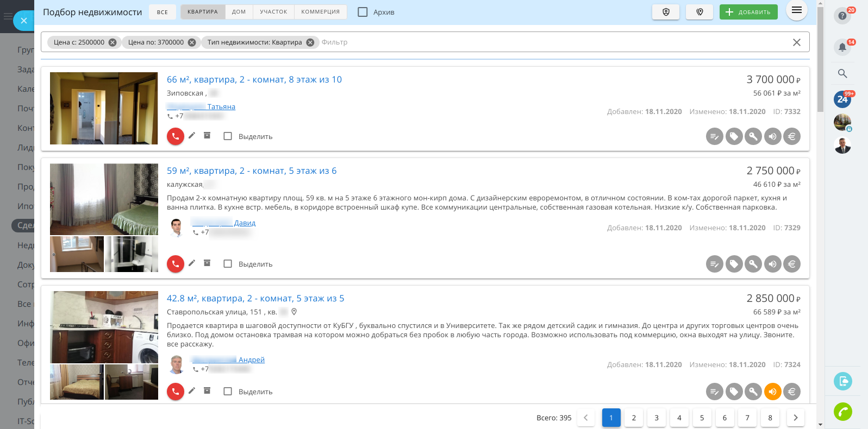Edit the 66 м² listing with the pencil icon
Image resolution: width=868 pixels, height=429 pixels.
coord(192,135)
